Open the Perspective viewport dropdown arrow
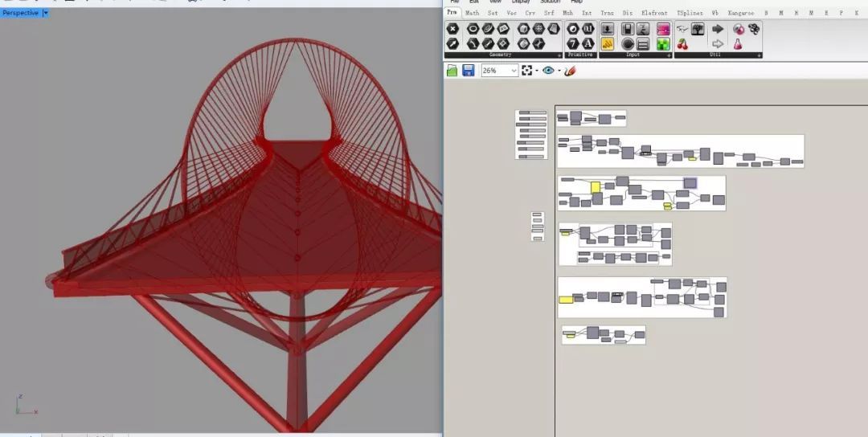Image resolution: width=868 pixels, height=437 pixels. coord(46,13)
